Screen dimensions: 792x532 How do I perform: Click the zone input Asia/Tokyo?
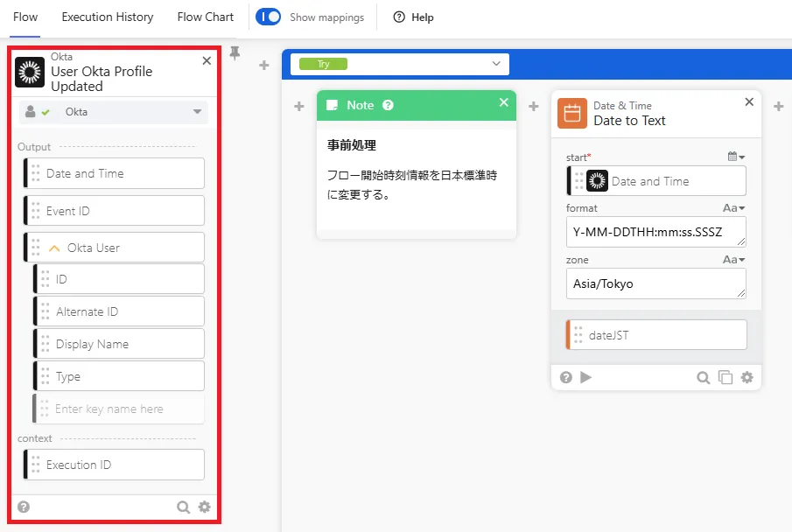[656, 283]
